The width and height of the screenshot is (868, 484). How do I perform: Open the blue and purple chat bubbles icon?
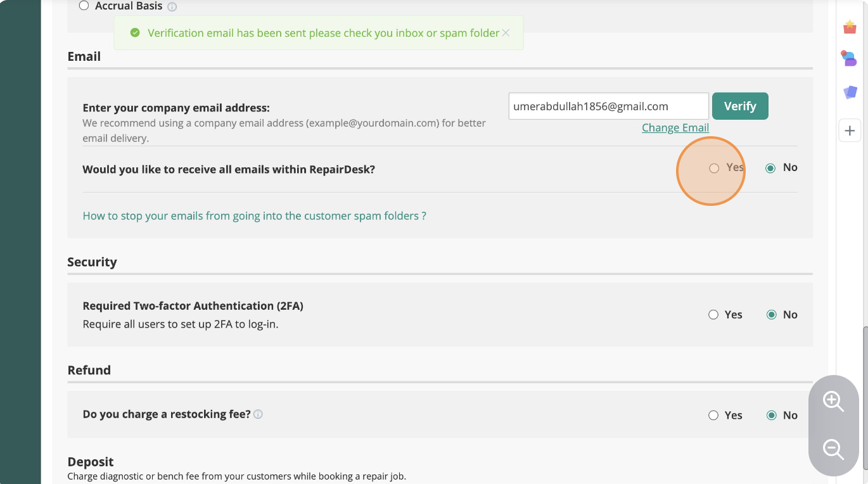[849, 59]
